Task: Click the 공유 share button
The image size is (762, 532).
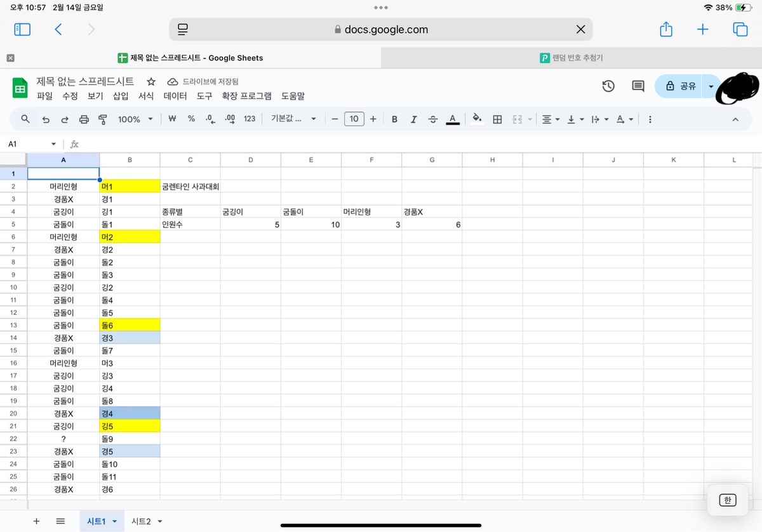Action: [680, 86]
